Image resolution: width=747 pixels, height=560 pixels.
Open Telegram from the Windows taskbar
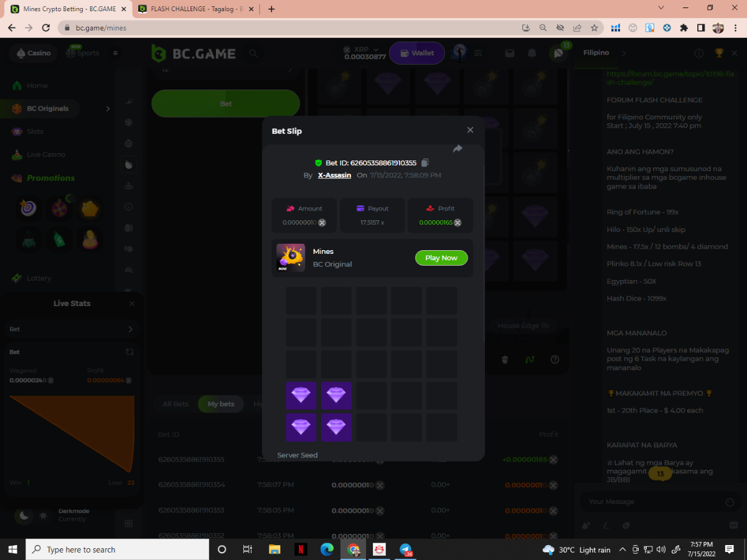click(406, 549)
